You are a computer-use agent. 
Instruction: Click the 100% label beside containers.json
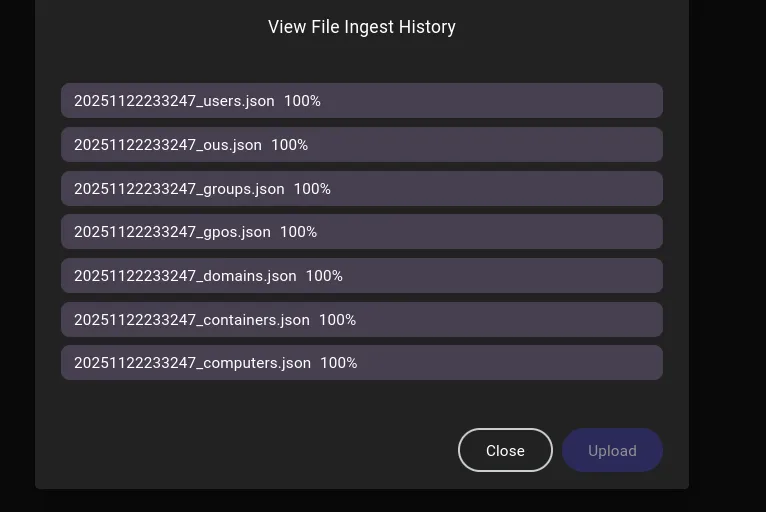point(338,320)
